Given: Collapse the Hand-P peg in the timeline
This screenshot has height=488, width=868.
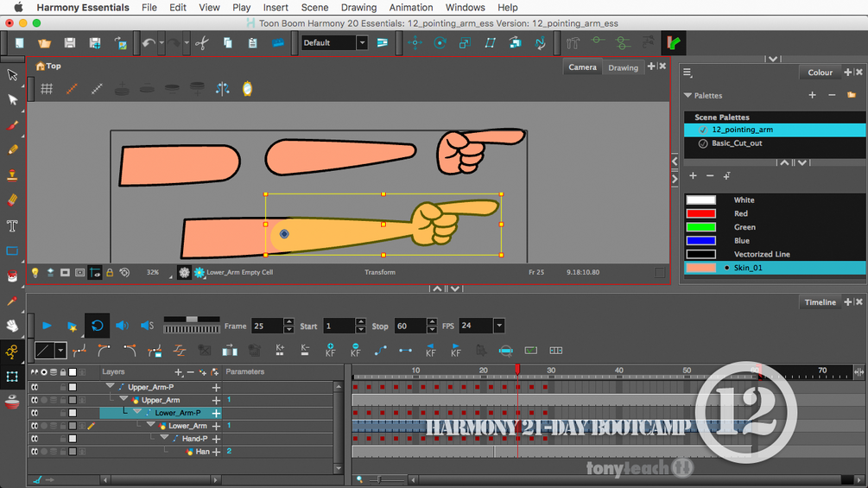Looking at the screenshot, I should (x=164, y=438).
